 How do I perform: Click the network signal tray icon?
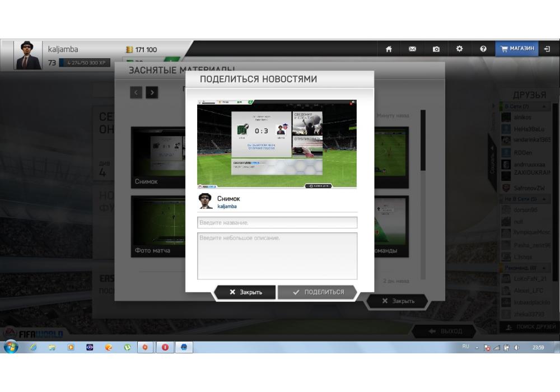[x=496, y=347]
